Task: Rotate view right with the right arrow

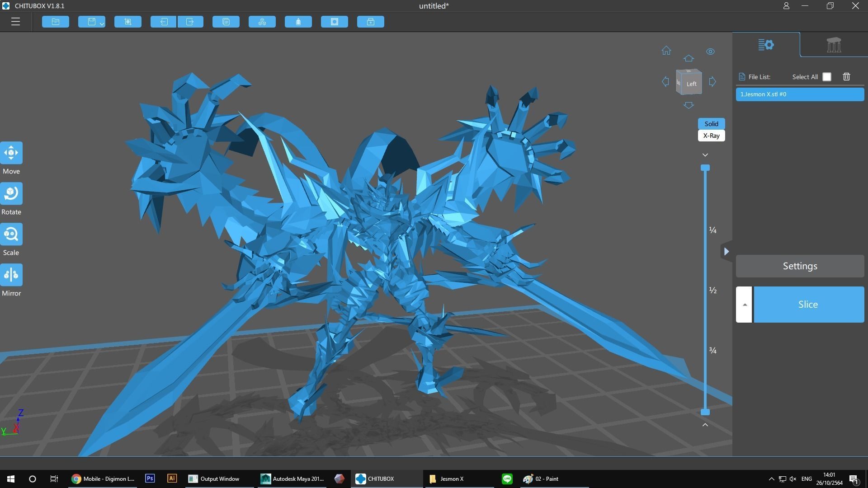Action: click(x=712, y=82)
